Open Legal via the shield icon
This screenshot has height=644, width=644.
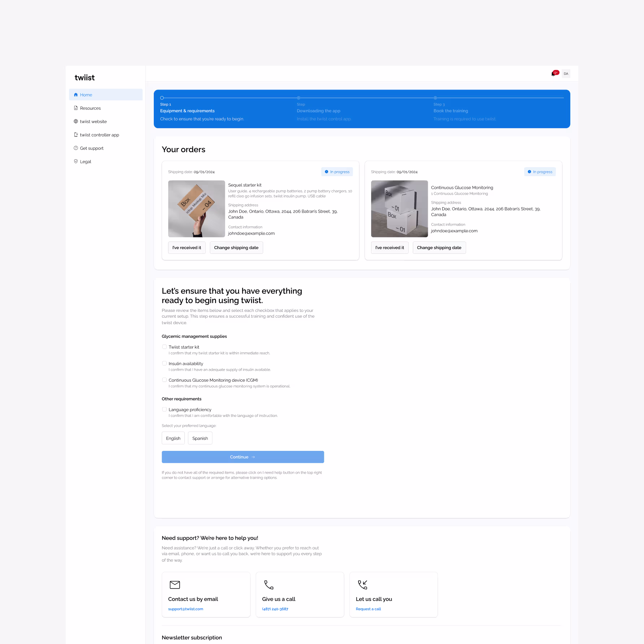[76, 161]
